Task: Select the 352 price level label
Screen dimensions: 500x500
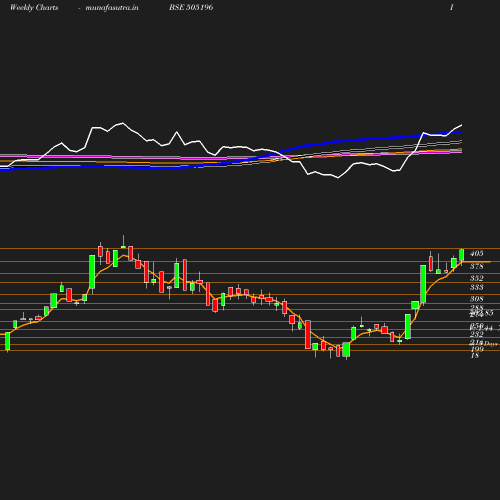Action: click(x=476, y=278)
